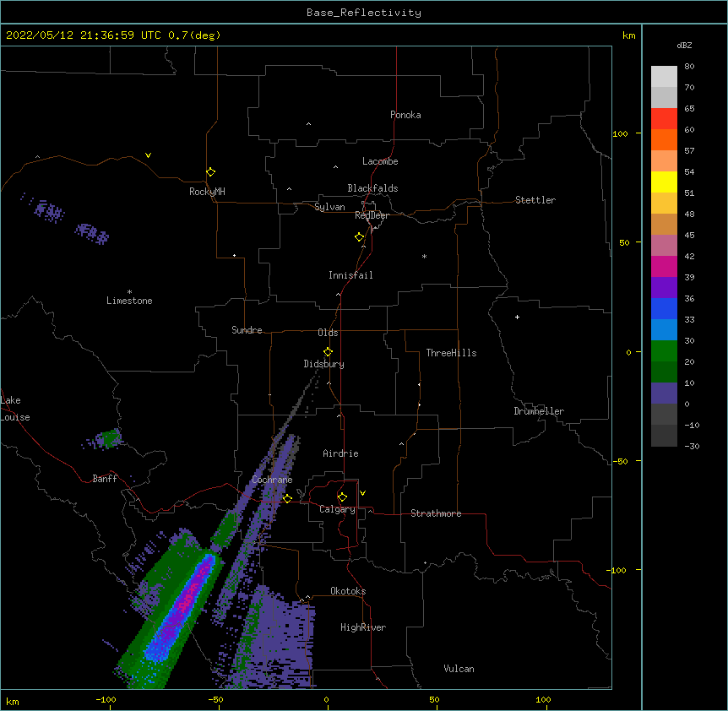Click the RockyMH label
Viewport: 728px width, 711px height.
pos(207,192)
